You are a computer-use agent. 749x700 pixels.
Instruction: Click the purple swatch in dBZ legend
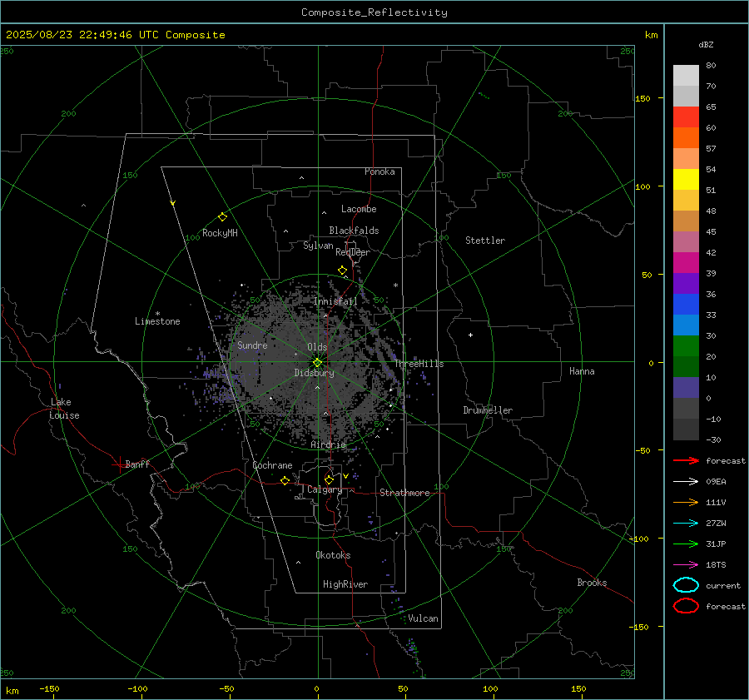tap(686, 283)
